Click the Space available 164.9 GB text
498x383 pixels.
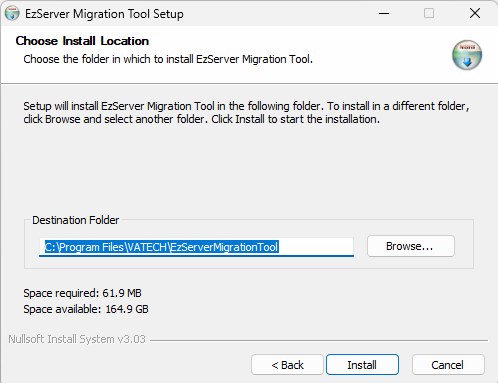tap(86, 309)
